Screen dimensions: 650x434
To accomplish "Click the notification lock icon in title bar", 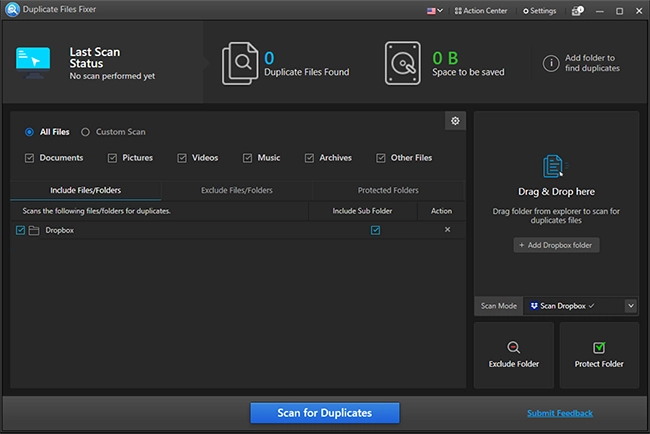I will point(577,11).
